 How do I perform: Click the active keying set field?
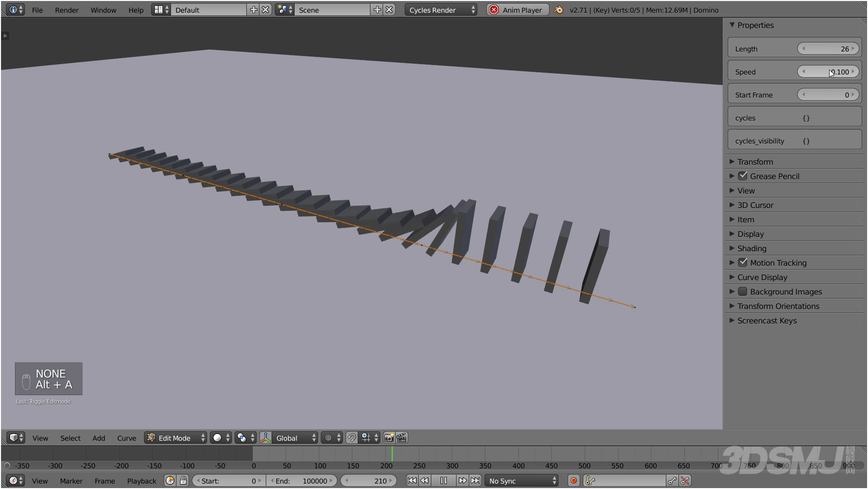[625, 480]
